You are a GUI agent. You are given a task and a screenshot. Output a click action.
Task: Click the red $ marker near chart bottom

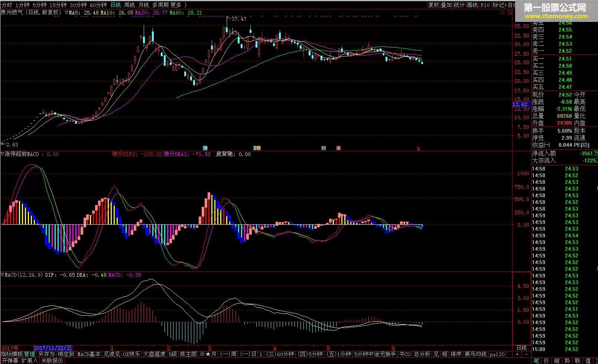(419, 149)
